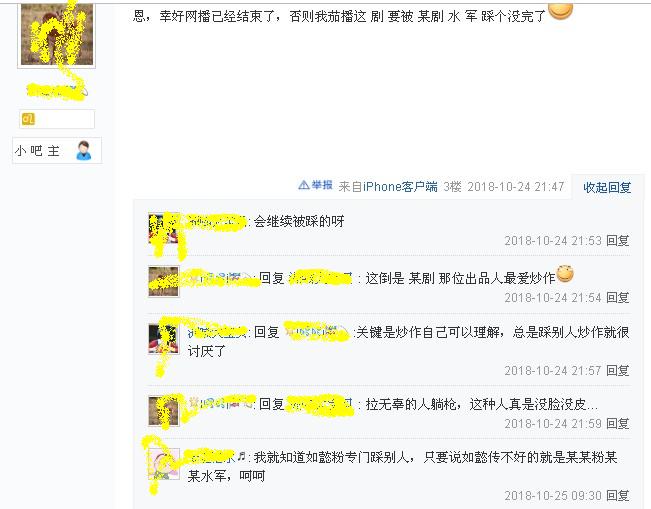Screen dimensions: 651x509
Task: Open avatar of the 09:30 reply author
Action: click(x=164, y=464)
